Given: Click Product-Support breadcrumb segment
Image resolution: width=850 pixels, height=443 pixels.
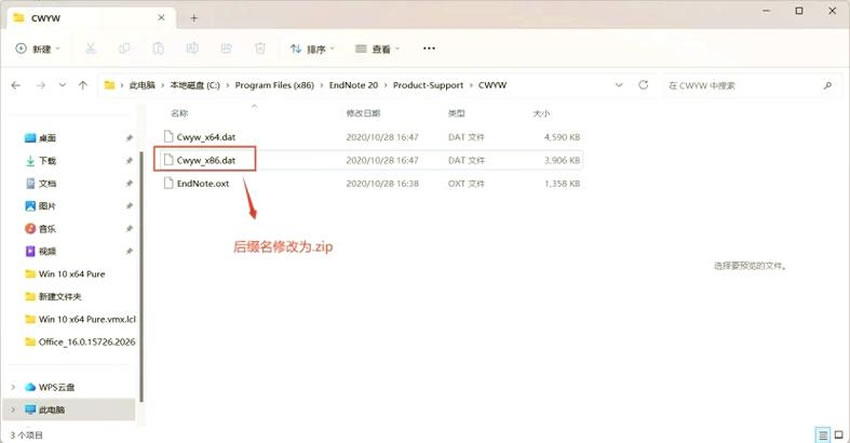Looking at the screenshot, I should pos(428,85).
